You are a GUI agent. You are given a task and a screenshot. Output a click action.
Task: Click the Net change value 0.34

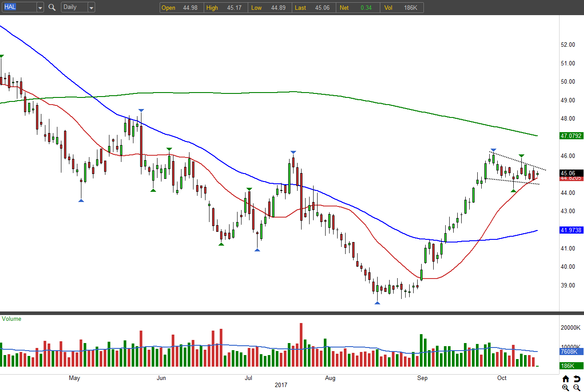coord(366,8)
